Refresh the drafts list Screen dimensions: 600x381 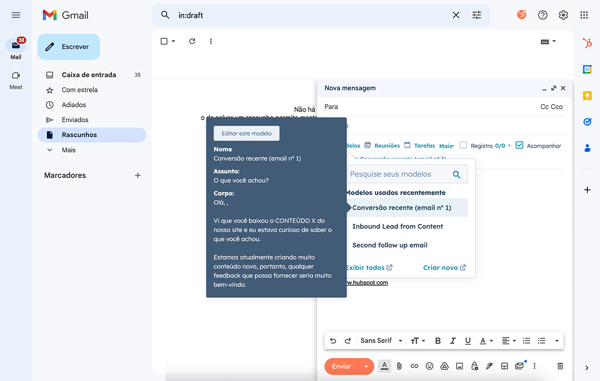[x=192, y=41]
